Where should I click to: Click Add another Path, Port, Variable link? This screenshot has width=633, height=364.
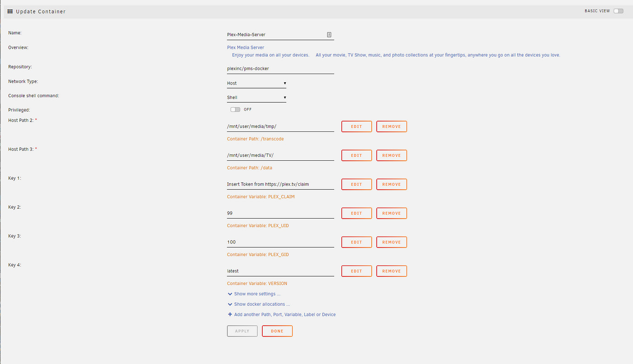coord(285,314)
